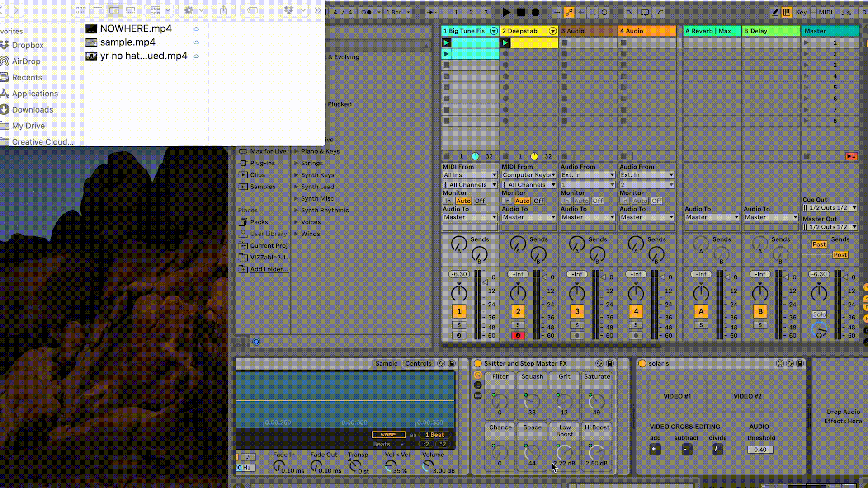Expand the Synth Keys category
The image size is (868, 488).
297,175
